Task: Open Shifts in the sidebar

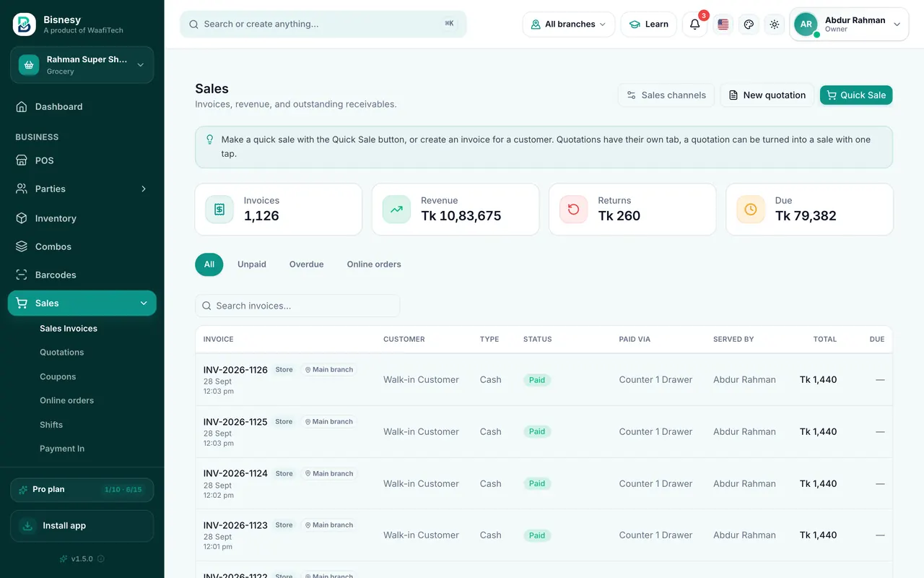Action: pyautogui.click(x=51, y=425)
